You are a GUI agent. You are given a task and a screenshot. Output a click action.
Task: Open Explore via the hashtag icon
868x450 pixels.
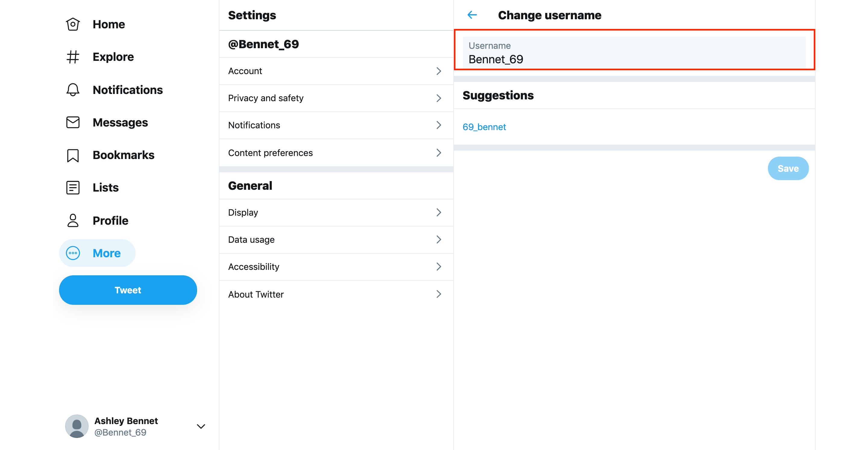pos(73,57)
